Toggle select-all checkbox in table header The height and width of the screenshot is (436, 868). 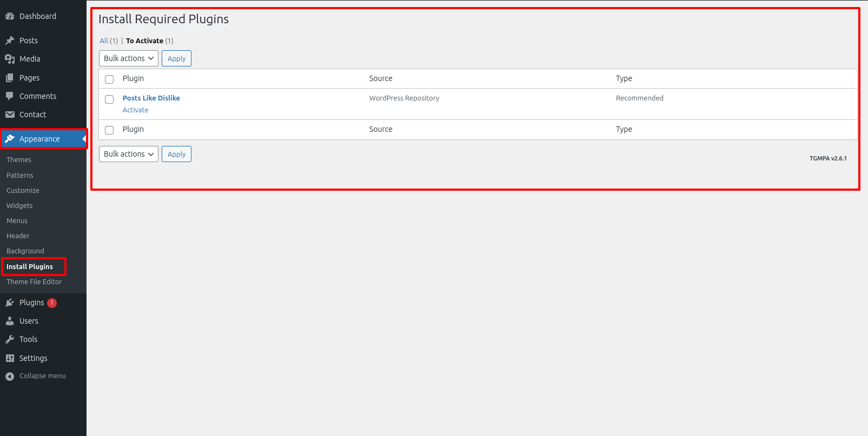109,79
